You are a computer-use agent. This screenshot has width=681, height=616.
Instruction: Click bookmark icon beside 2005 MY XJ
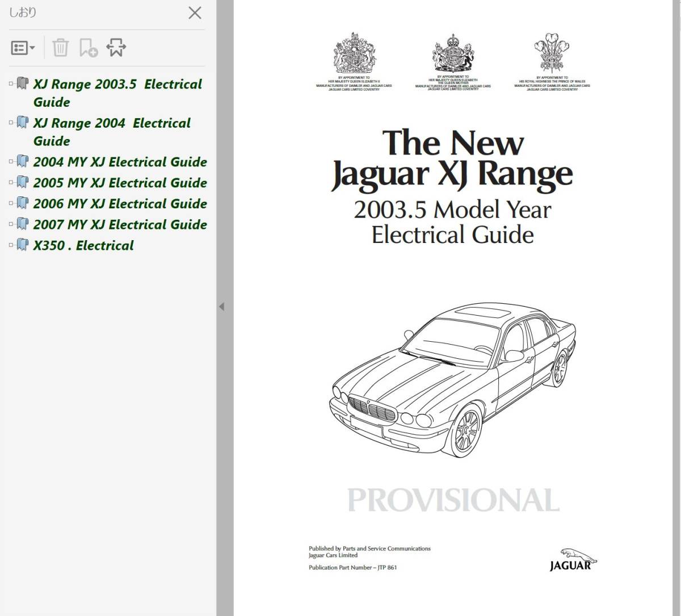click(x=22, y=183)
